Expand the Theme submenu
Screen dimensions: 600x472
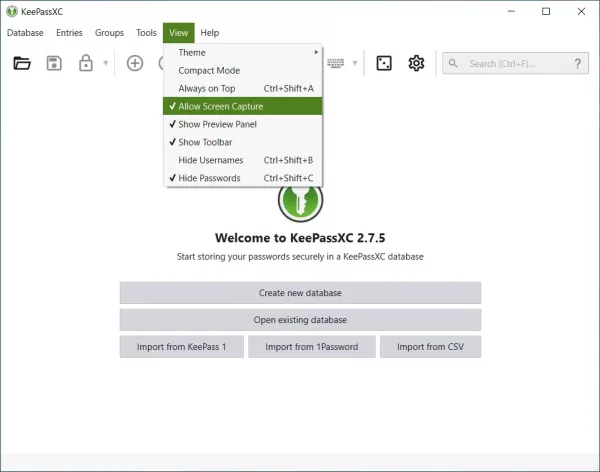coord(243,52)
